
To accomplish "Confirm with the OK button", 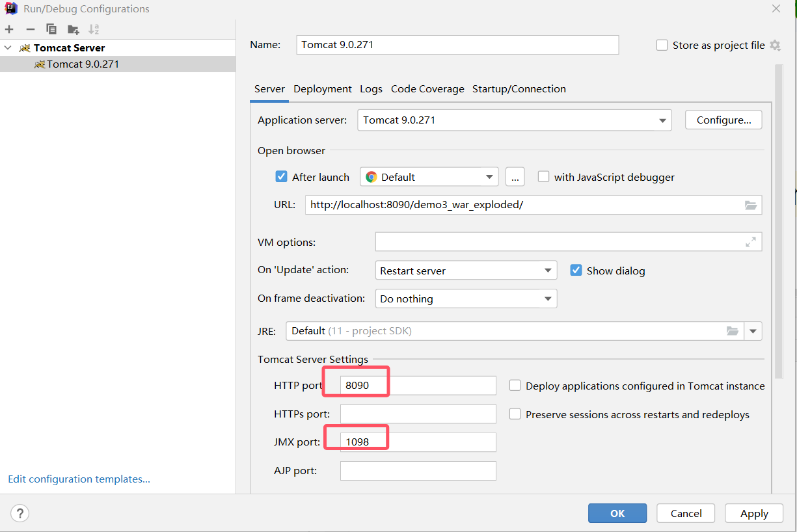I will [617, 513].
